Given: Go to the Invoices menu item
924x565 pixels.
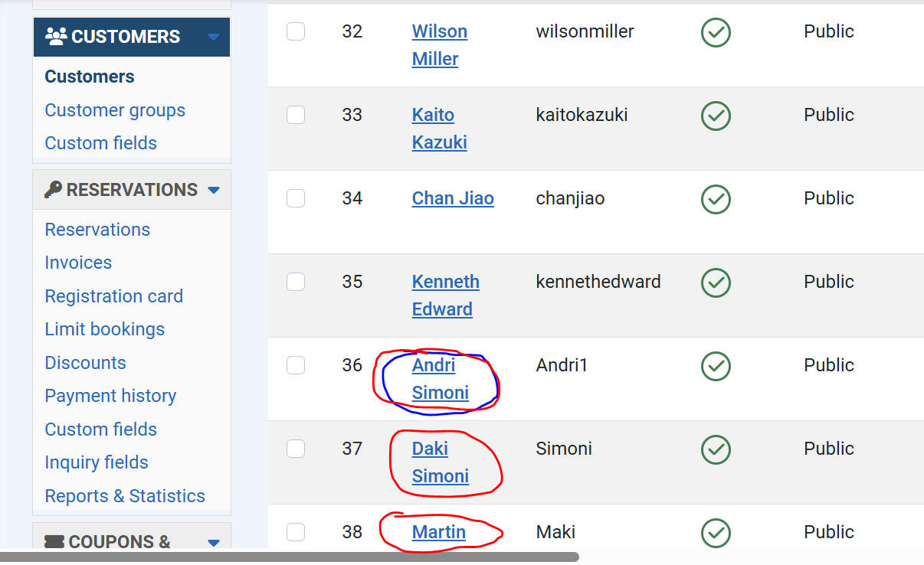Looking at the screenshot, I should 78,263.
